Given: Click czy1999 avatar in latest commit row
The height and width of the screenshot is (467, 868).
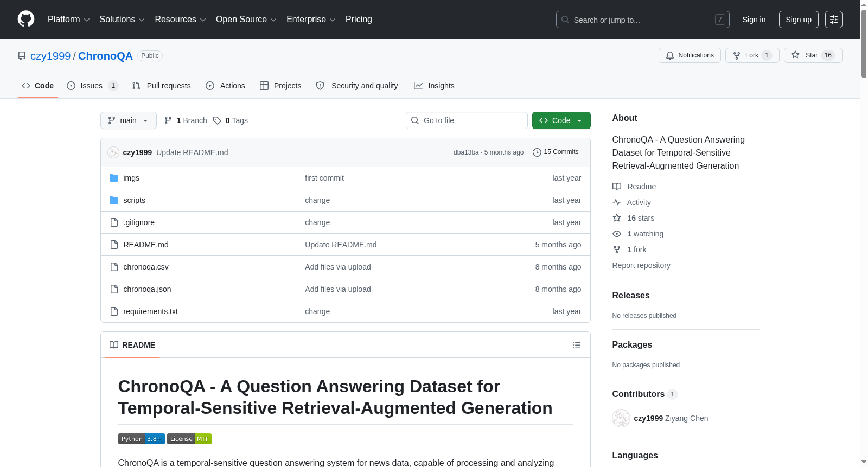Looking at the screenshot, I should pos(113,152).
